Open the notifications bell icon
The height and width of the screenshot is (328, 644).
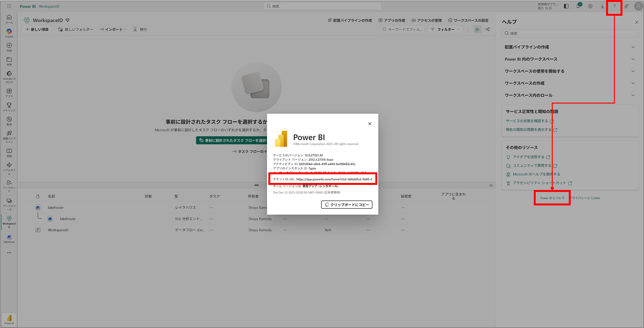point(578,6)
